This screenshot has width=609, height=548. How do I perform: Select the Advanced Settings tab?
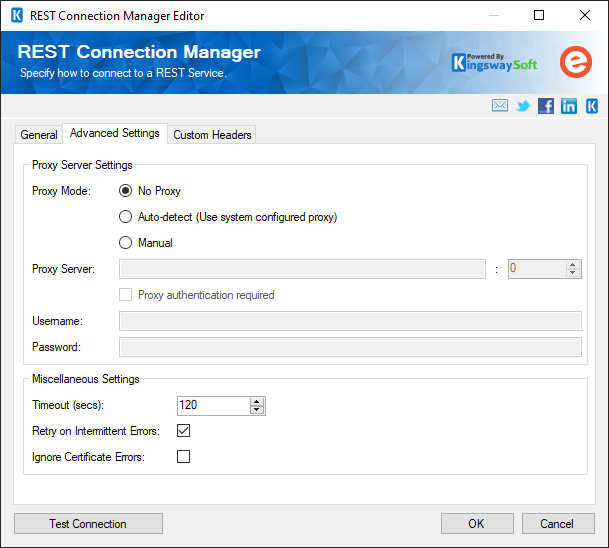coord(115,133)
